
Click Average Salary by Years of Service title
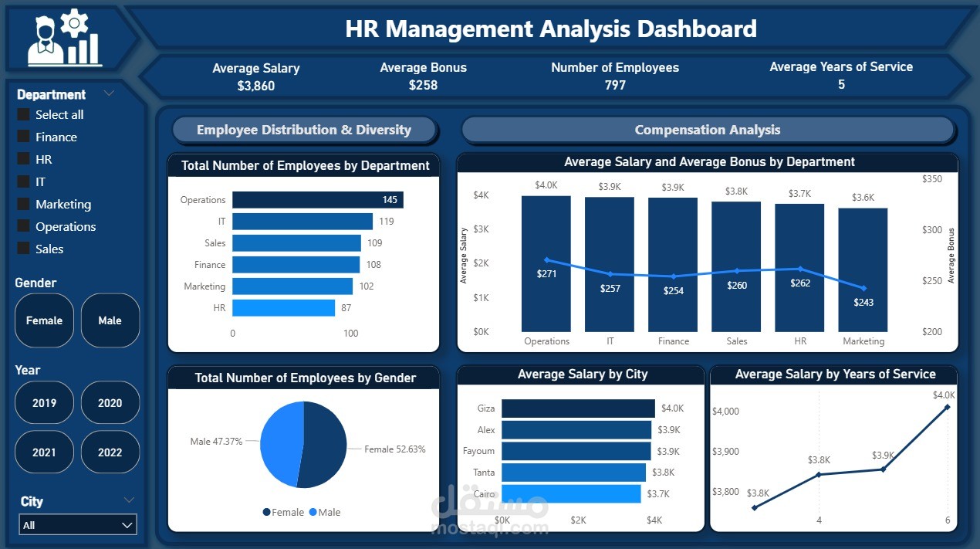tap(835, 374)
